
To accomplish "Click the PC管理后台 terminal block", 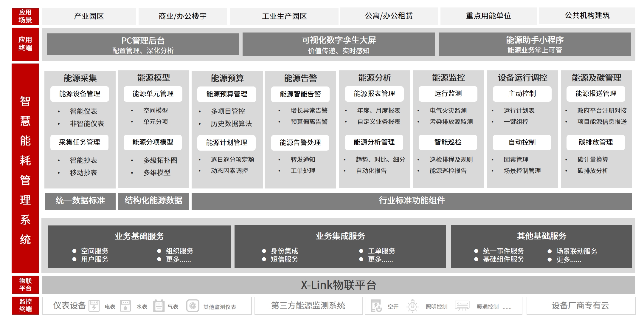I will point(143,44).
